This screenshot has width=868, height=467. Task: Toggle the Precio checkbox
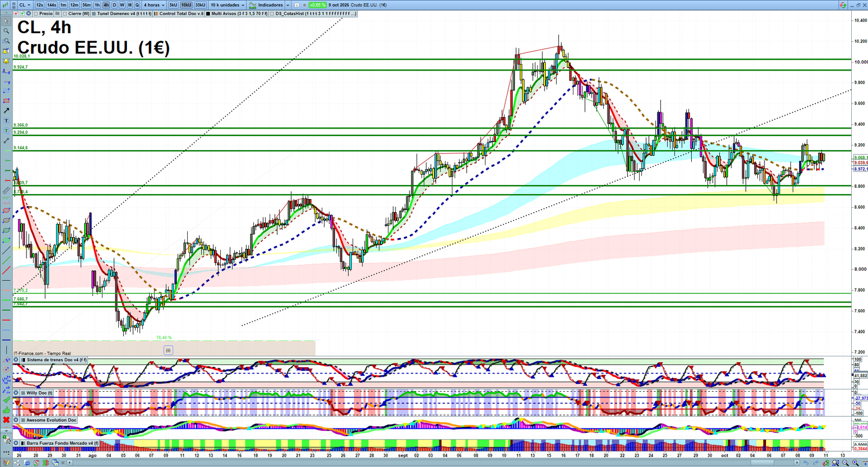[x=36, y=14]
